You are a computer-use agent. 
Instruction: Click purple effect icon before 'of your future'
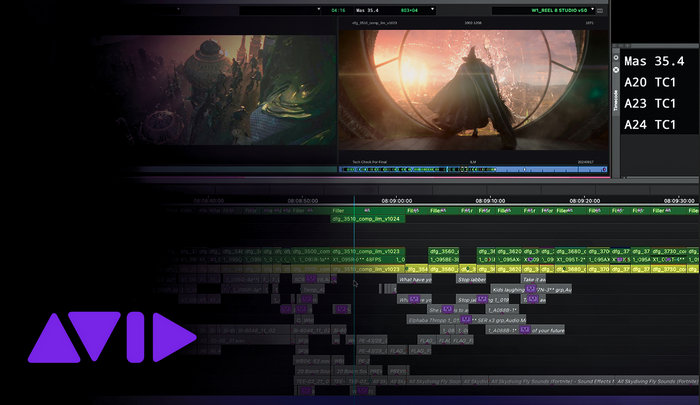(x=525, y=330)
